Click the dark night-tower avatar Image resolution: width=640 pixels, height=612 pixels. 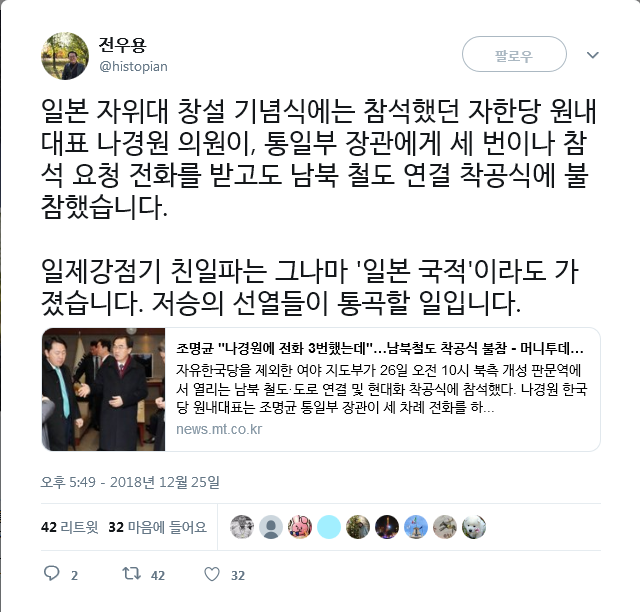pos(387,527)
